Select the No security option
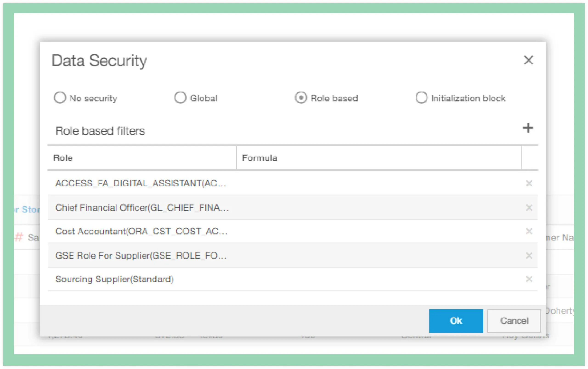Image resolution: width=588 pixels, height=369 pixels. point(60,98)
